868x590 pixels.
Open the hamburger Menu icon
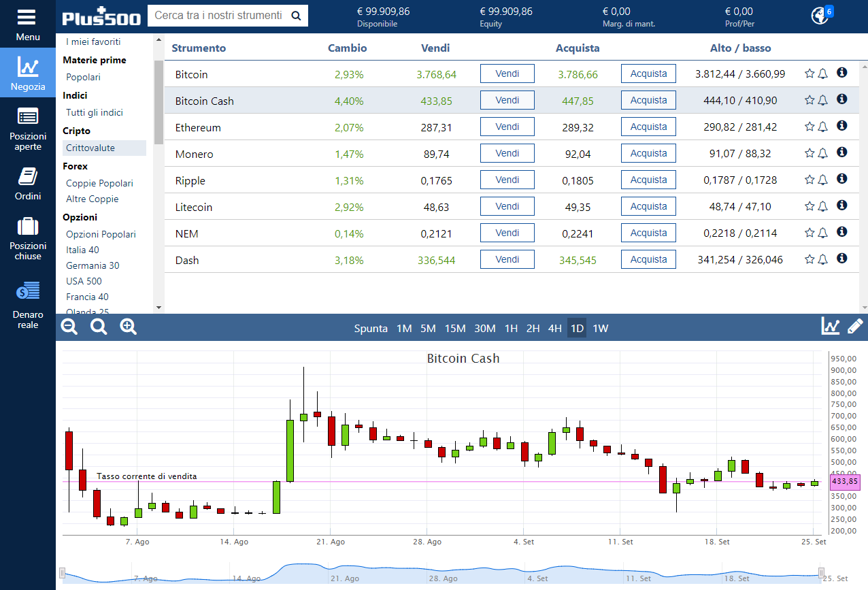28,17
